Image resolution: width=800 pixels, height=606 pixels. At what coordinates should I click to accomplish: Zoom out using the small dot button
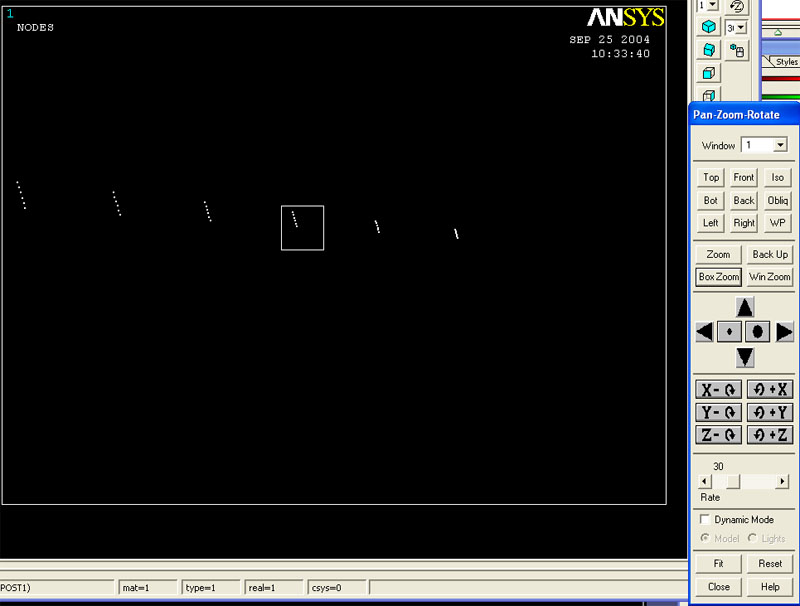point(730,331)
